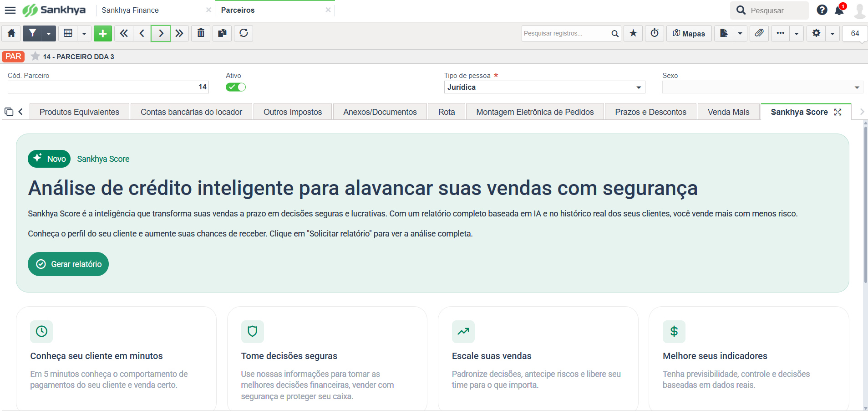Screen dimensions: 868x411
Task: Open Montagem Eletrônica de Pedidos tab
Action: pos(535,112)
